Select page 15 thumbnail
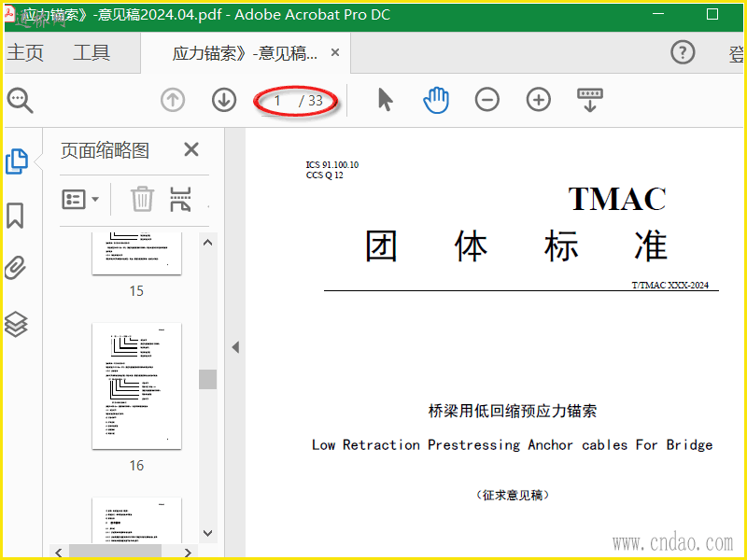The width and height of the screenshot is (747, 560). point(136,253)
